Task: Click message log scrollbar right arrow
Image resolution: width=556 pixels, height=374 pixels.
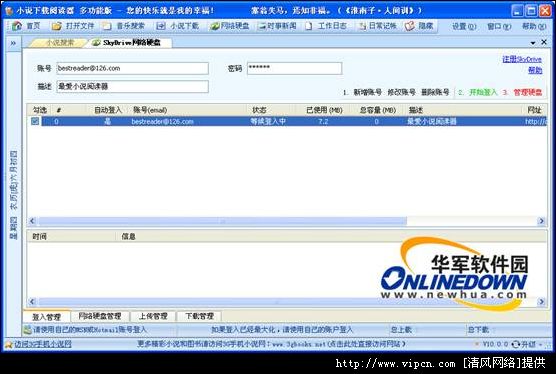Action: click(x=541, y=302)
